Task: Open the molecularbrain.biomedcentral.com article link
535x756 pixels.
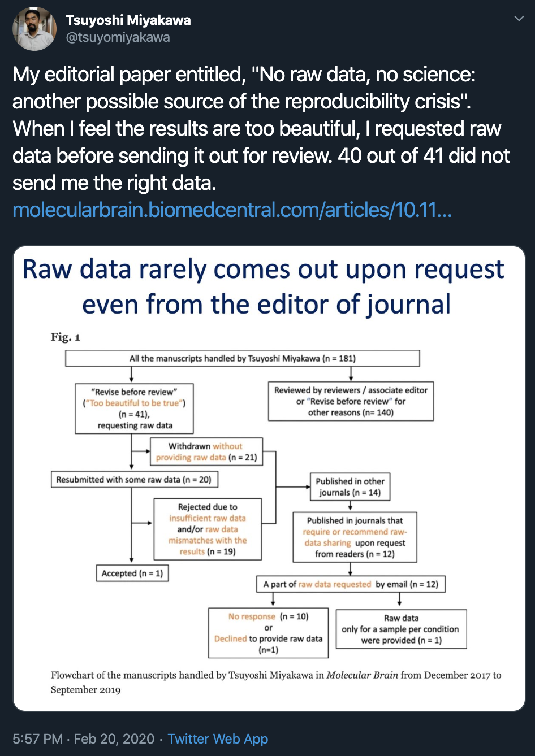Action: pos(232,210)
